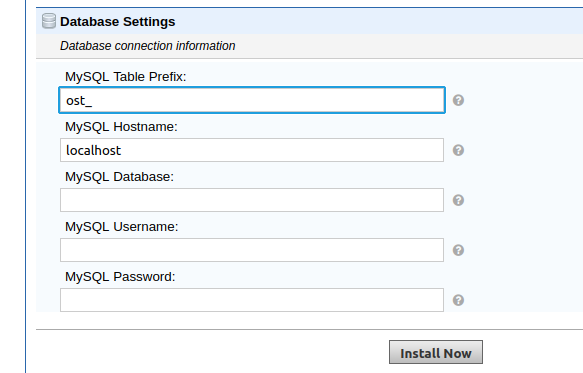Click help icon beside MySQL Database
This screenshot has height=373, width=583.
click(x=458, y=200)
